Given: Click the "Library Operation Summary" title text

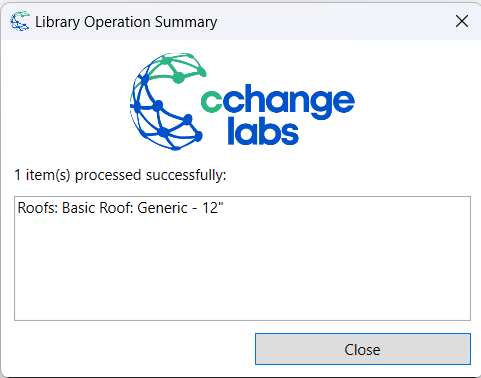Looking at the screenshot, I should click(126, 22).
